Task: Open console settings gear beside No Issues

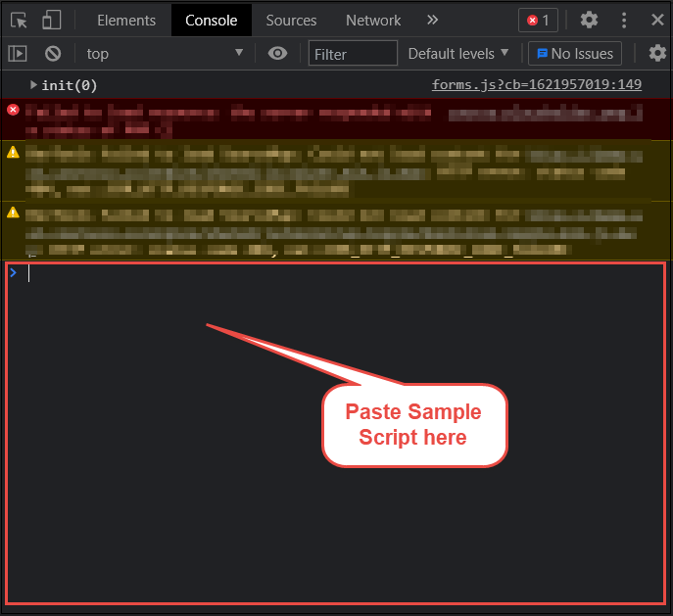Action: click(657, 54)
